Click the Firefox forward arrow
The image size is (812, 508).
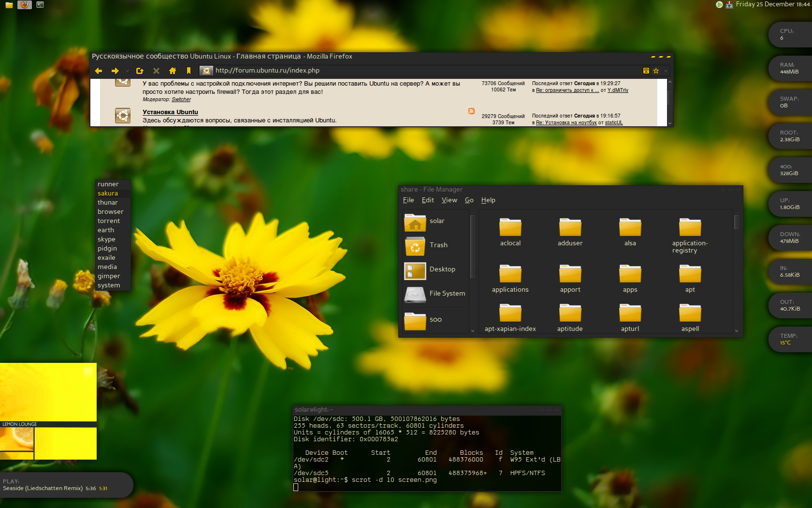(x=115, y=71)
